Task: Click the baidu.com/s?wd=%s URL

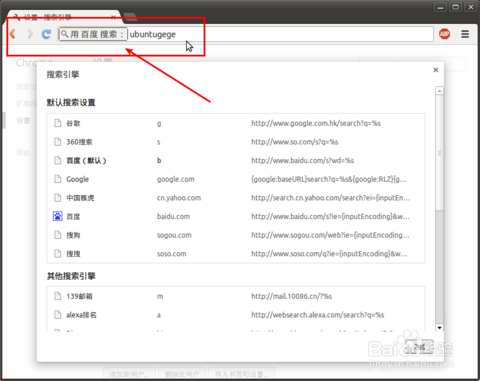Action: (x=303, y=161)
